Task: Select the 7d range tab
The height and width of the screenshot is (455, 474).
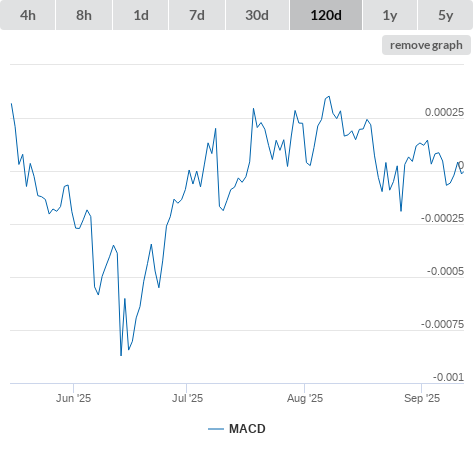Action: point(197,15)
